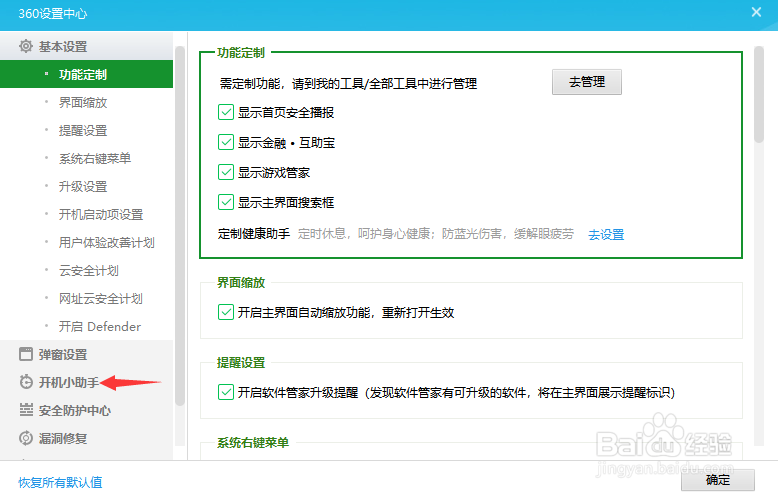The image size is (778, 496).
Task: Expand the 开机小助手 section
Action: coord(86,382)
